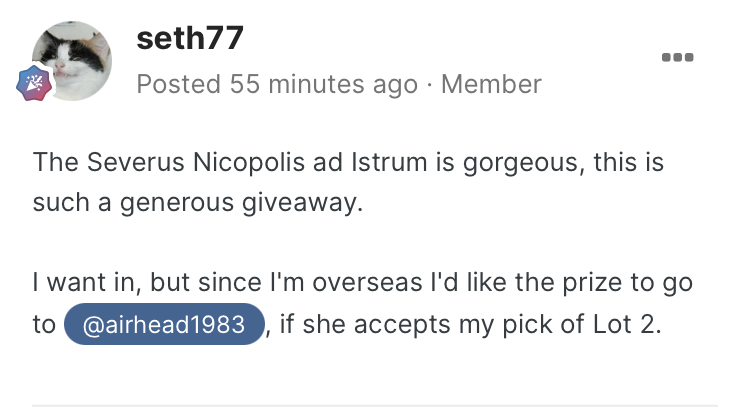
Task: Open seth77's profile via the username
Action: tap(190, 40)
